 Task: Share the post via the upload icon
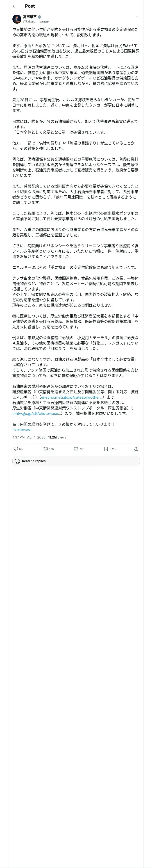(x=136, y=449)
